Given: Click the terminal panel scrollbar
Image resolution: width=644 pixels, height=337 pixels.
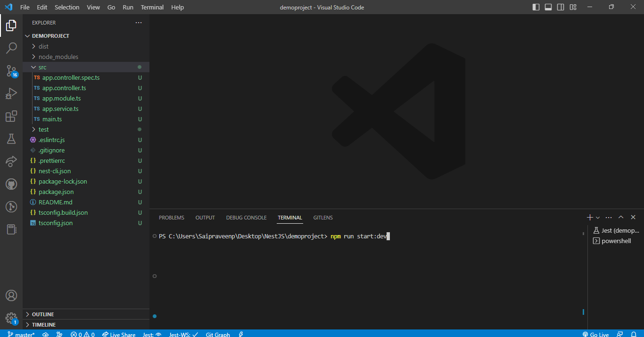Looking at the screenshot, I should click(583, 274).
